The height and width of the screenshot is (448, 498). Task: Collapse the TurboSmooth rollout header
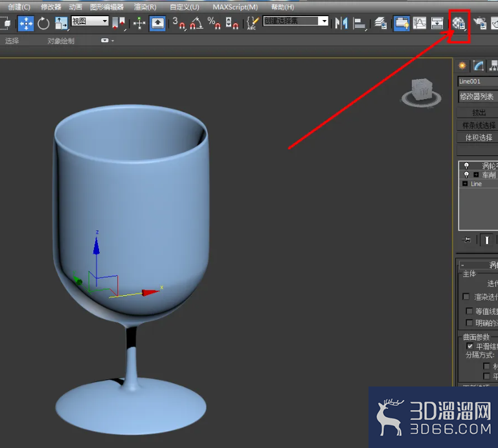click(479, 265)
